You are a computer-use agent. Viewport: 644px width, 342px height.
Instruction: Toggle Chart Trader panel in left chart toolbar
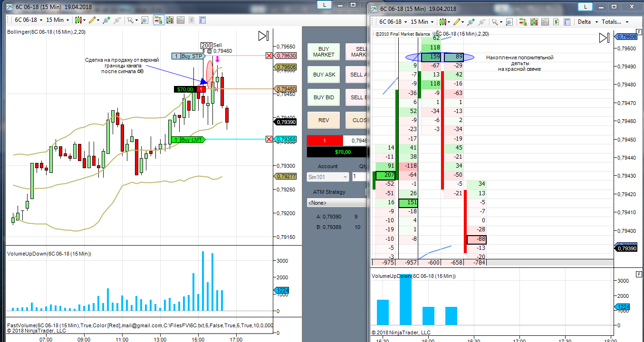pyautogui.click(x=158, y=20)
